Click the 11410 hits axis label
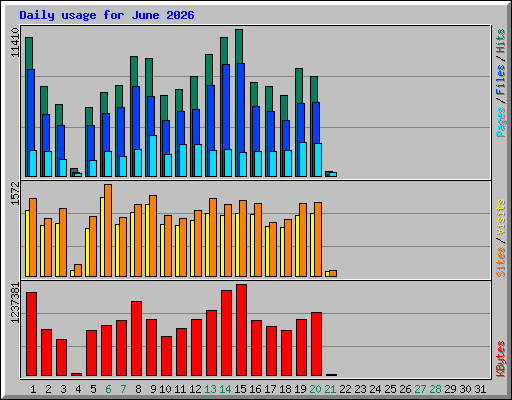Viewport: 512px width, 400px height. pyautogui.click(x=15, y=42)
